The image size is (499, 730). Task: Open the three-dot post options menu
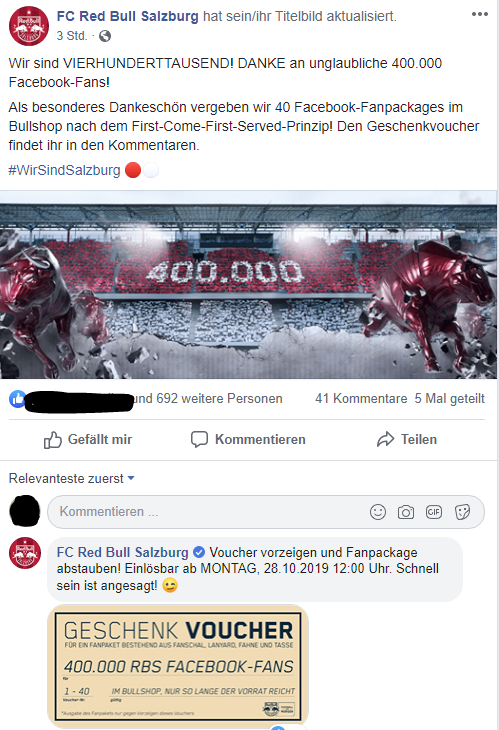click(479, 14)
